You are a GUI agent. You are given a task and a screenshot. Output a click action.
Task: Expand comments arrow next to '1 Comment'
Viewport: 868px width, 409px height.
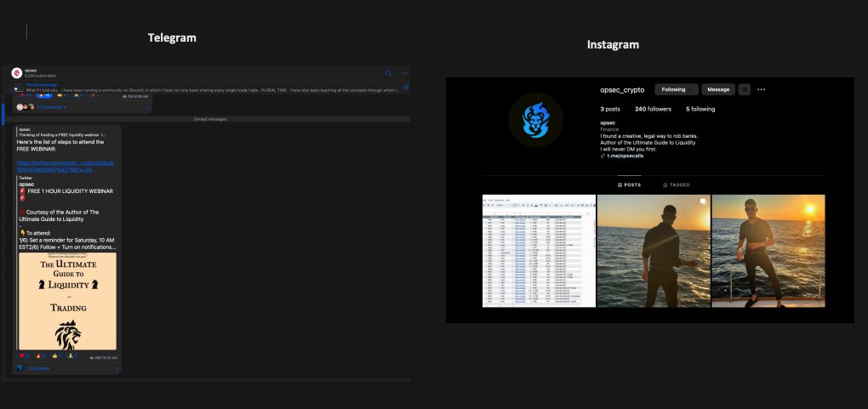[117, 368]
